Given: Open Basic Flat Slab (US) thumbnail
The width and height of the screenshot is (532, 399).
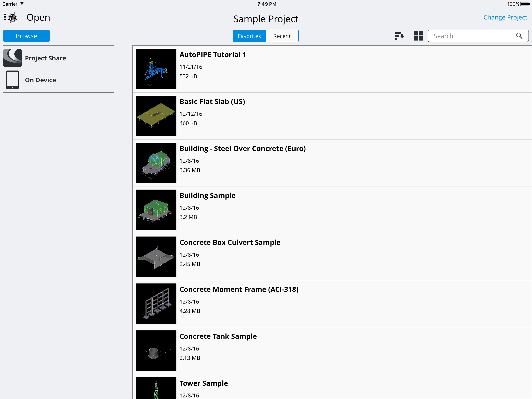Looking at the screenshot, I should [x=156, y=116].
